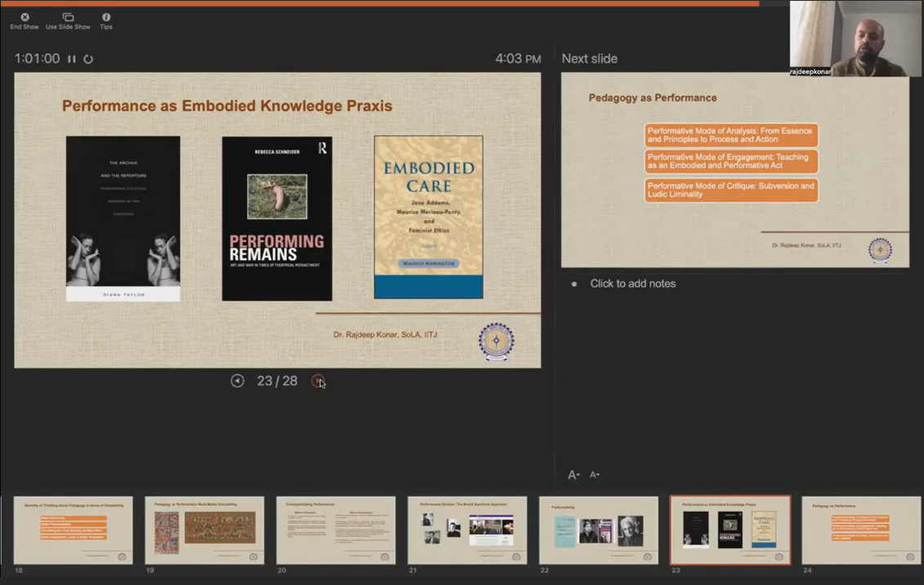
Task: Click the elapsed time 1:01:00
Action: (37, 58)
